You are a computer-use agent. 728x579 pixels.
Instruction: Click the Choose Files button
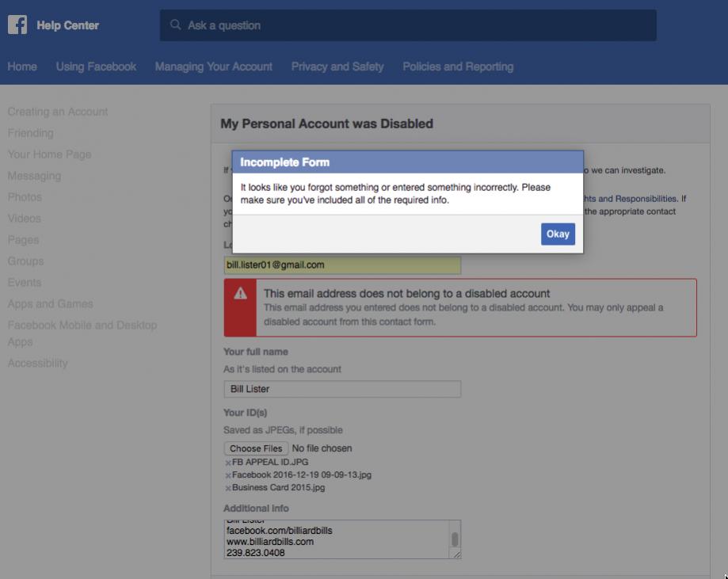pyautogui.click(x=256, y=448)
